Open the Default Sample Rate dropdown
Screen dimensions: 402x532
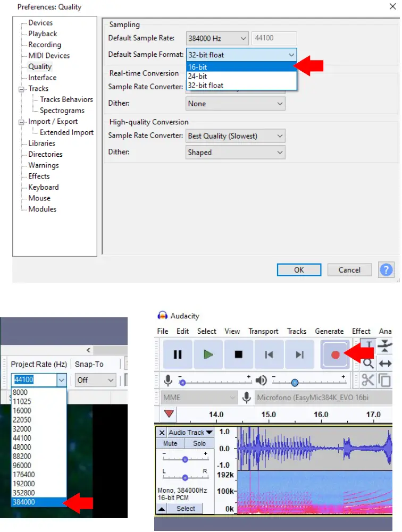coord(217,38)
